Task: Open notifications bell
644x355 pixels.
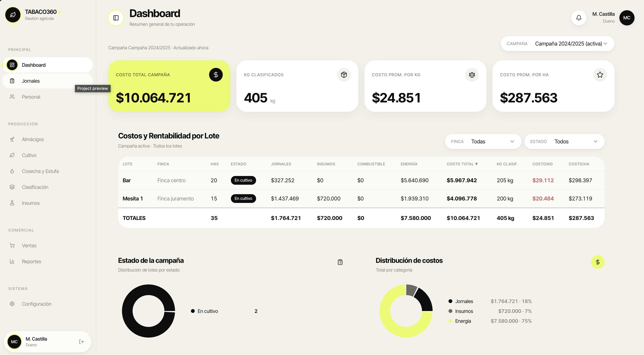Action: [x=578, y=18]
